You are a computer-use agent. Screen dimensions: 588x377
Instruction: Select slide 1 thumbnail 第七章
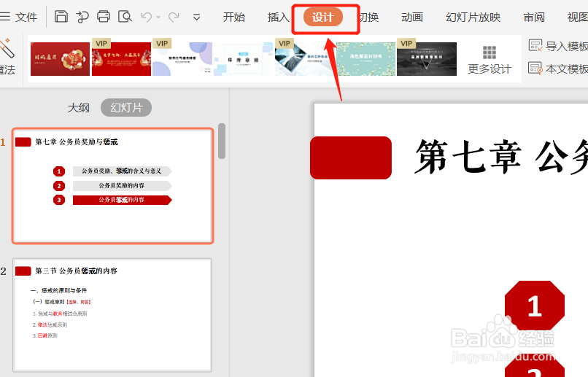(113, 186)
